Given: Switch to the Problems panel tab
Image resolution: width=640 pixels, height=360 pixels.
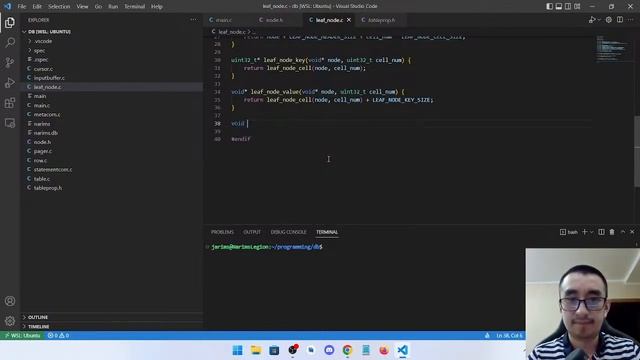Looking at the screenshot, I should tap(222, 232).
